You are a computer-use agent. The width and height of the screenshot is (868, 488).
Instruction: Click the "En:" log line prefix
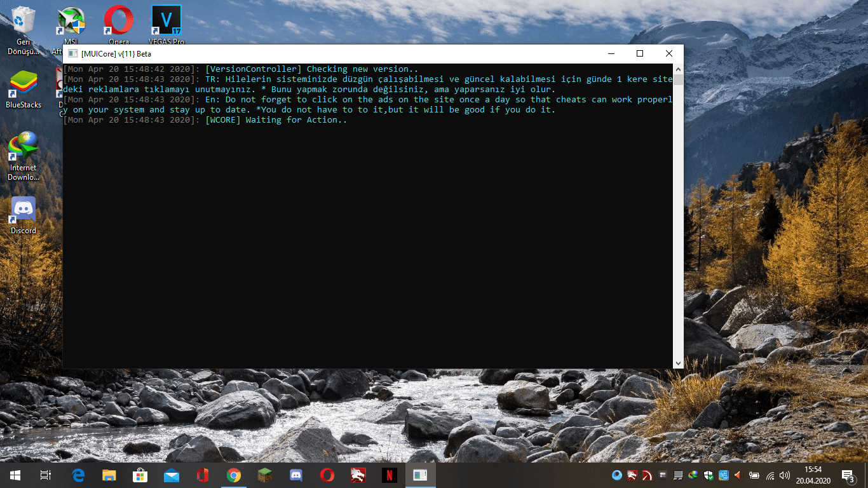click(213, 100)
